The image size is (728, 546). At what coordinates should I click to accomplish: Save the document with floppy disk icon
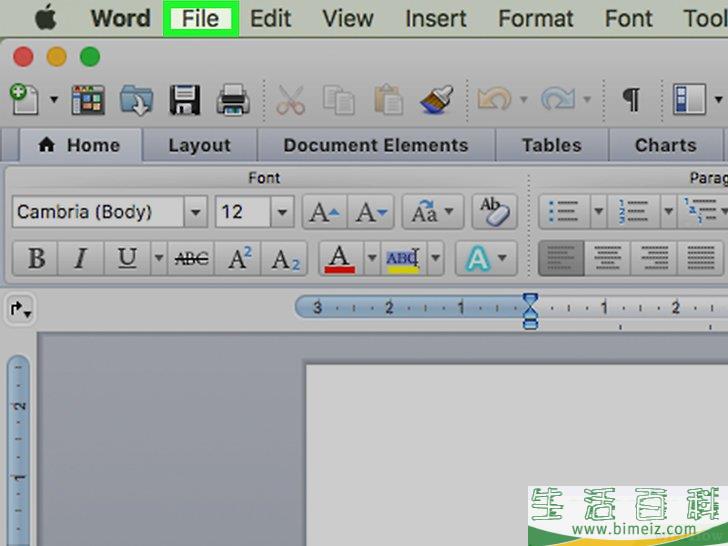[185, 100]
